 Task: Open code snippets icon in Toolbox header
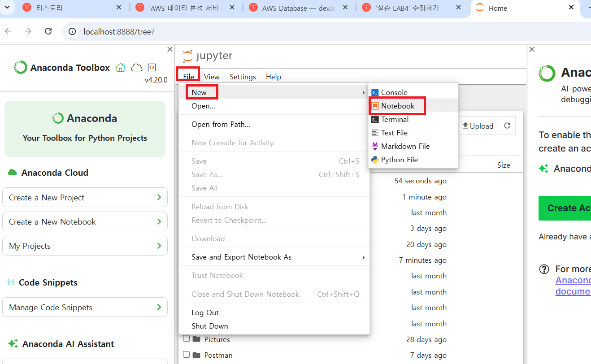tap(152, 68)
